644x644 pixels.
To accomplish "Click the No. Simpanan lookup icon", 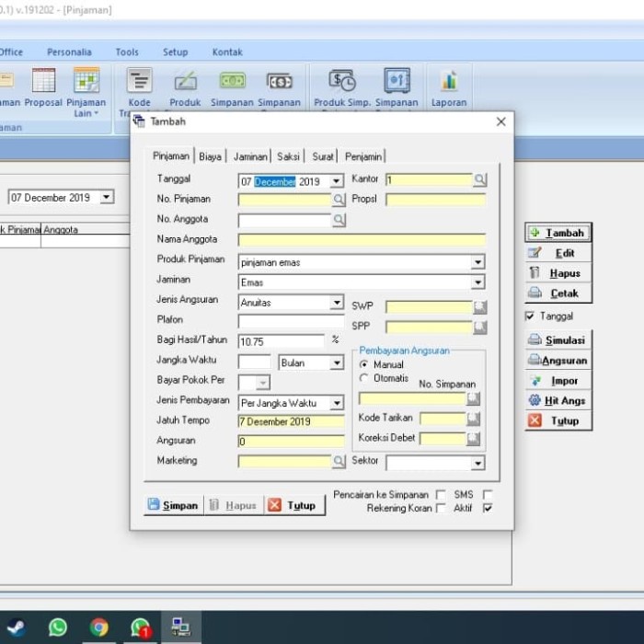I will 473,398.
